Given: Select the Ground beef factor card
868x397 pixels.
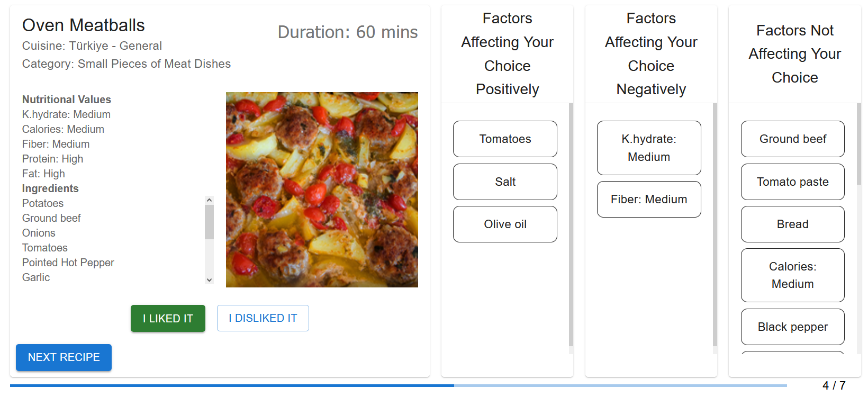Looking at the screenshot, I should tap(792, 139).
